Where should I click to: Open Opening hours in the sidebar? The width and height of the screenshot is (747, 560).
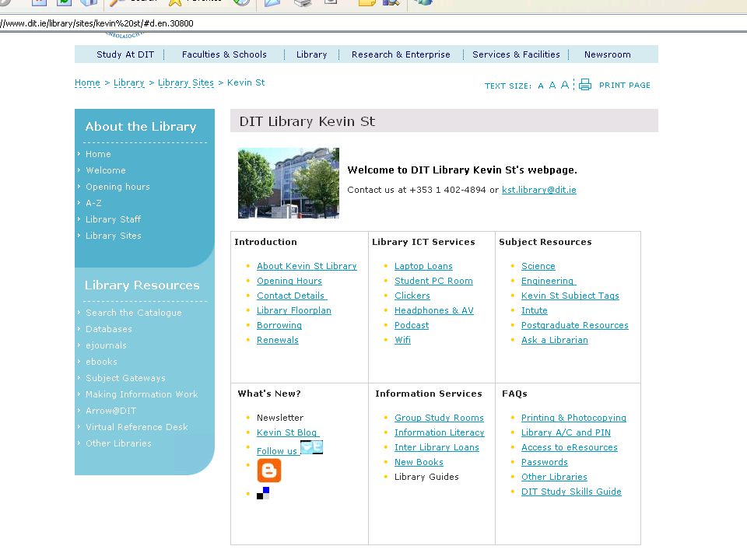[117, 187]
